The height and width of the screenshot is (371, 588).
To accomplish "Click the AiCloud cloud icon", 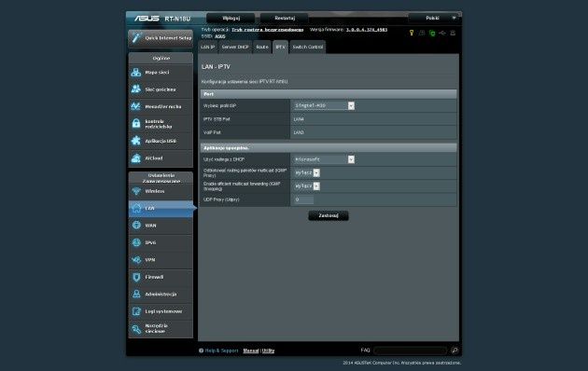I will (x=136, y=158).
